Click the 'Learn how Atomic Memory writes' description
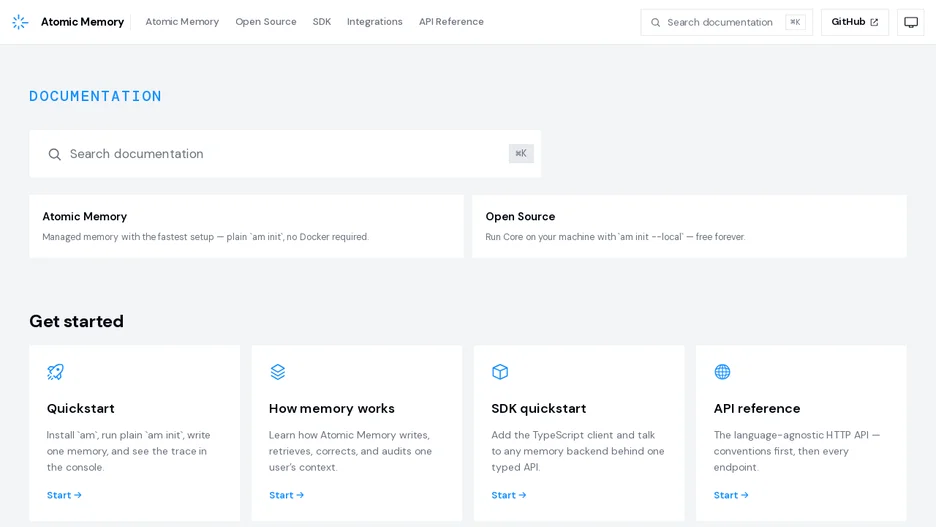The width and height of the screenshot is (936, 527). click(x=350, y=451)
